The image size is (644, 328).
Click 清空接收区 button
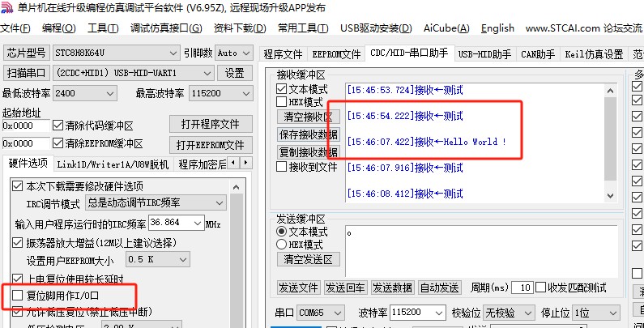(x=309, y=117)
